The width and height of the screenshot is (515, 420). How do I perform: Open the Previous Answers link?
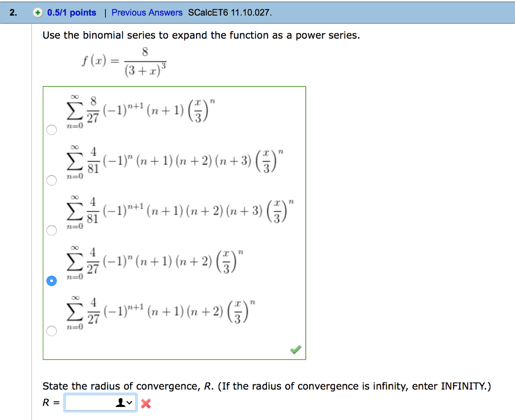click(x=146, y=13)
